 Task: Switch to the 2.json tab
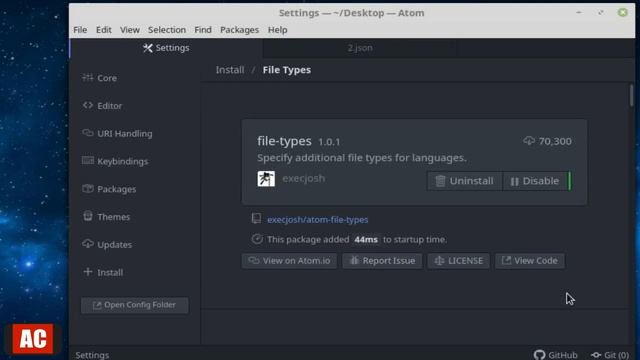(x=360, y=48)
